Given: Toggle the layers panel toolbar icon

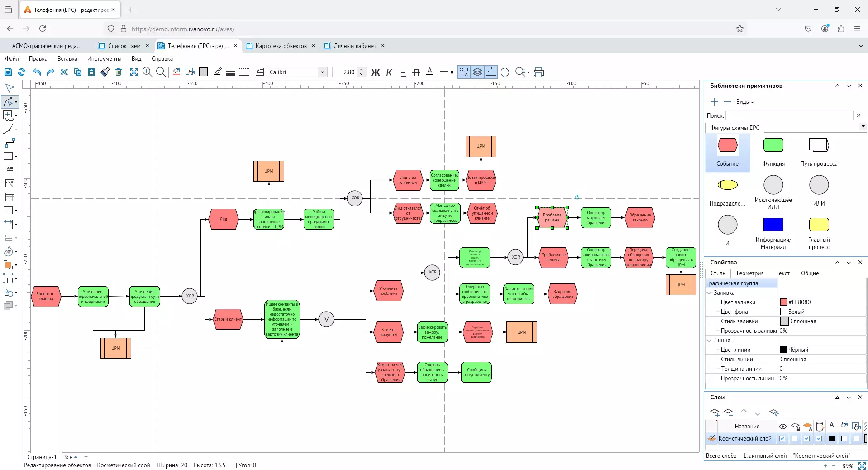Looking at the screenshot, I should (477, 72).
